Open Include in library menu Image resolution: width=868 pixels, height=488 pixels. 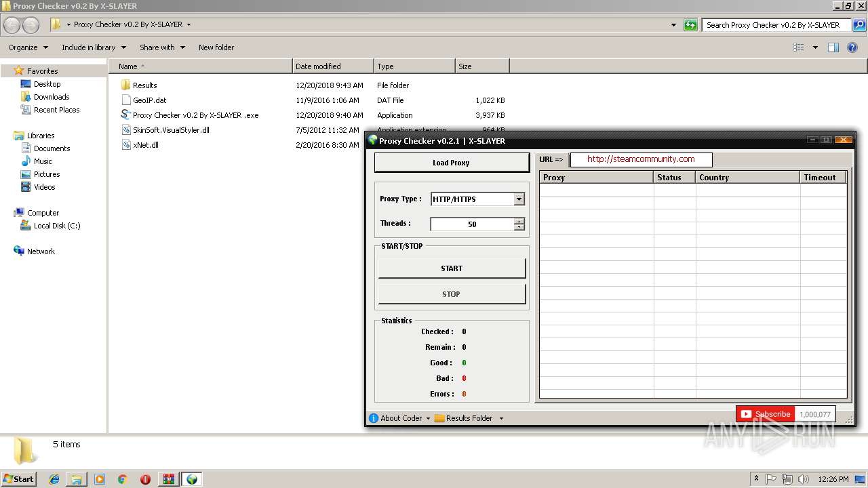pyautogui.click(x=94, y=47)
